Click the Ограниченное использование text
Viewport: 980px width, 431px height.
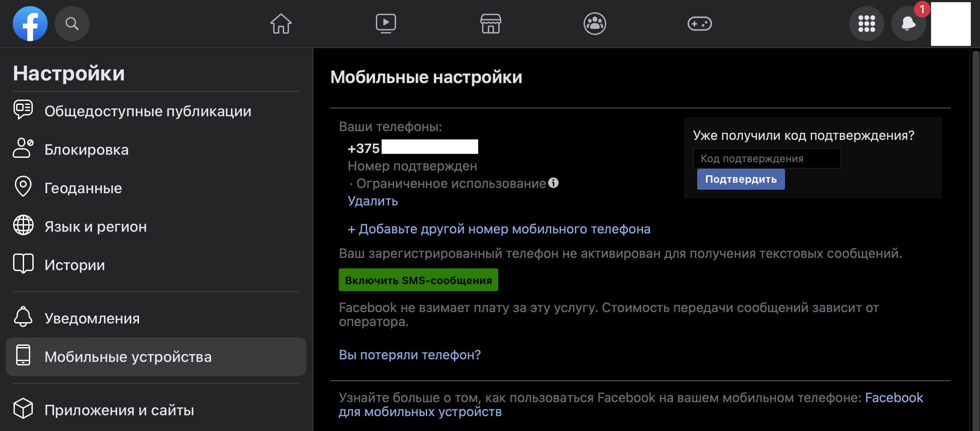(x=451, y=184)
